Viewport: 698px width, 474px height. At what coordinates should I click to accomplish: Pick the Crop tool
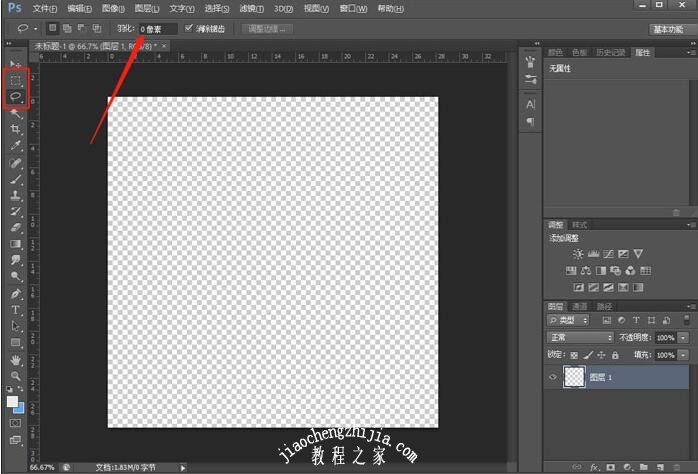click(x=16, y=129)
